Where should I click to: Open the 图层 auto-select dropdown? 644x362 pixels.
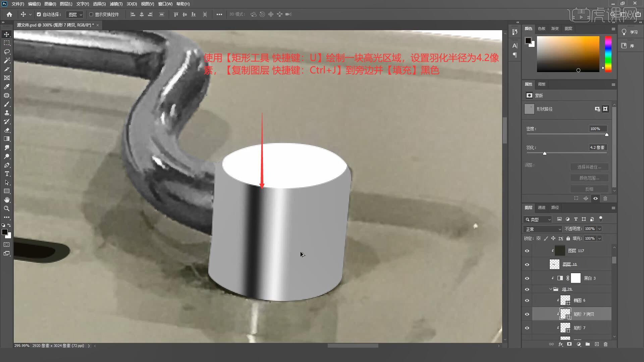click(75, 14)
